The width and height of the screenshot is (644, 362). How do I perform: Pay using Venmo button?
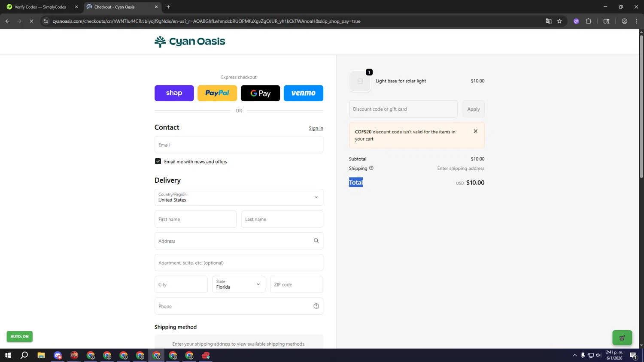pyautogui.click(x=304, y=93)
